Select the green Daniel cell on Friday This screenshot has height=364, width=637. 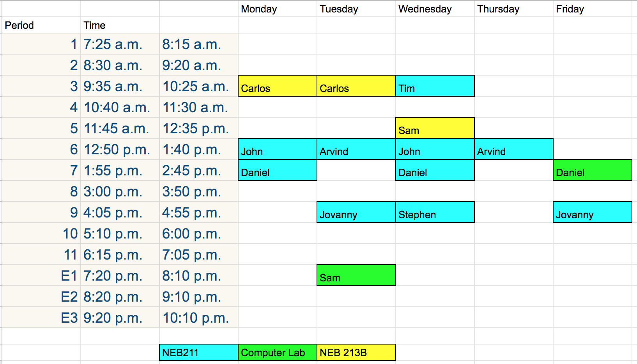coord(592,170)
